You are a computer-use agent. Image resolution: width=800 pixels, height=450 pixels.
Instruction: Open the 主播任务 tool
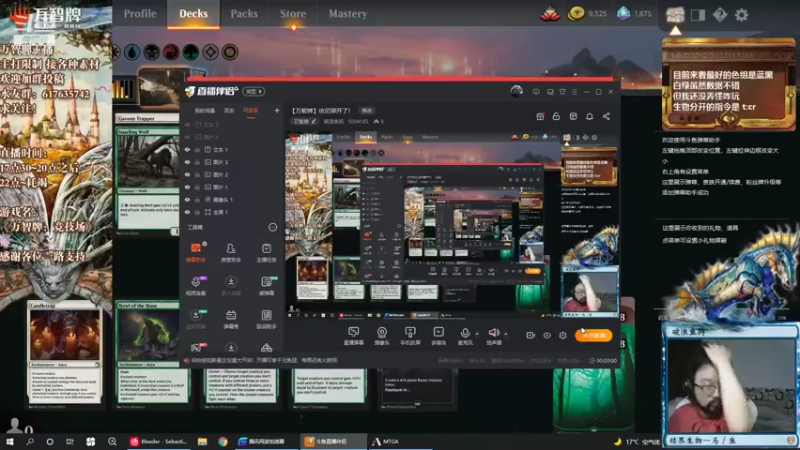click(x=266, y=252)
